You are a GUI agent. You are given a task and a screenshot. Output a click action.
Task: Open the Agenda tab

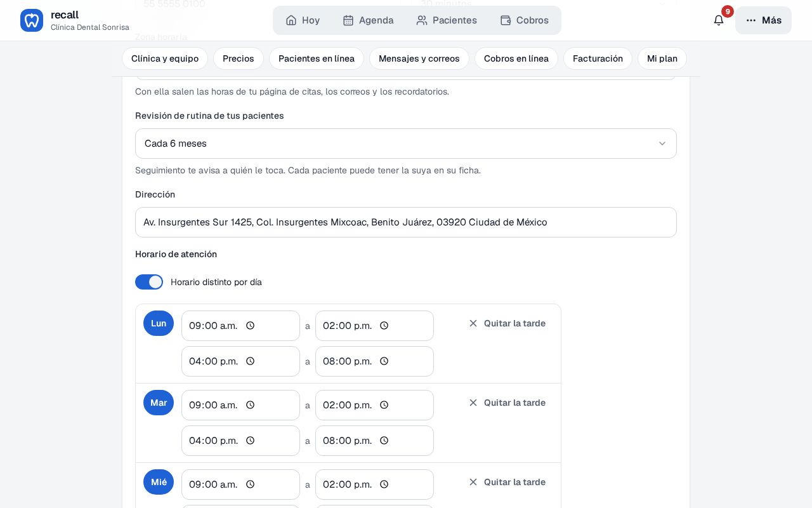(x=368, y=20)
